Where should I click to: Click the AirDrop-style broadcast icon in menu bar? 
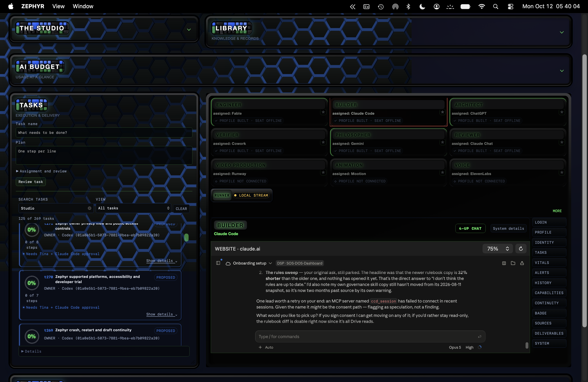[x=395, y=7]
